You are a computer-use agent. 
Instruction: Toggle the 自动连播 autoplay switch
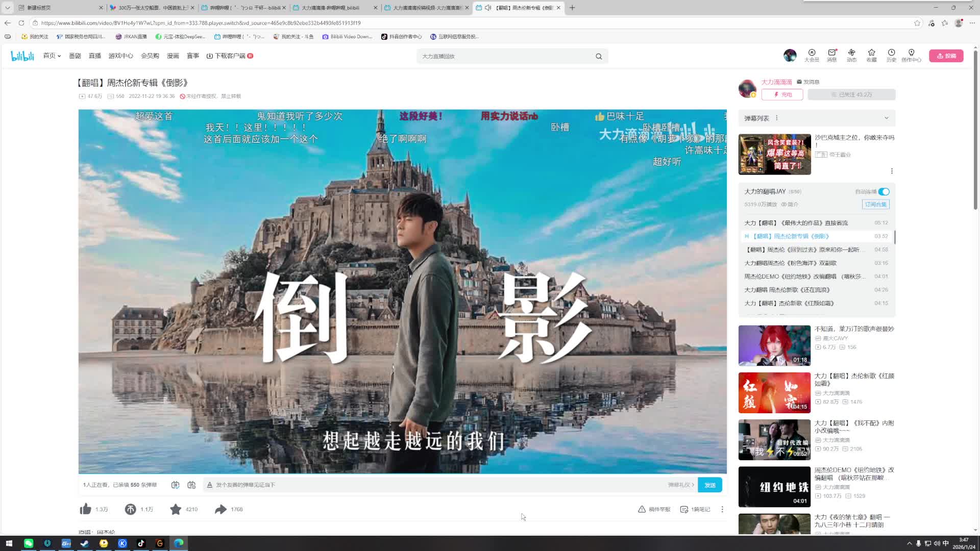pos(884,191)
